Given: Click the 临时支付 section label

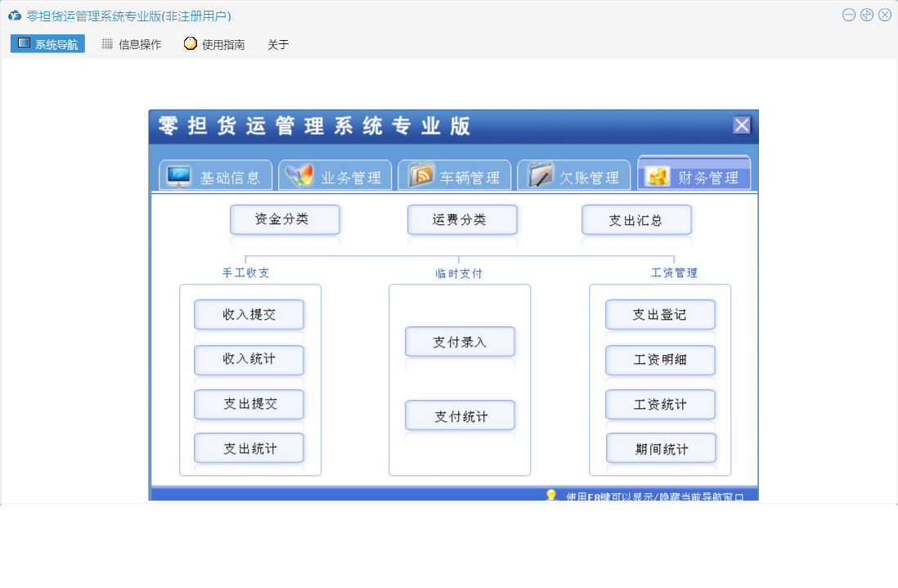Looking at the screenshot, I should tap(459, 273).
